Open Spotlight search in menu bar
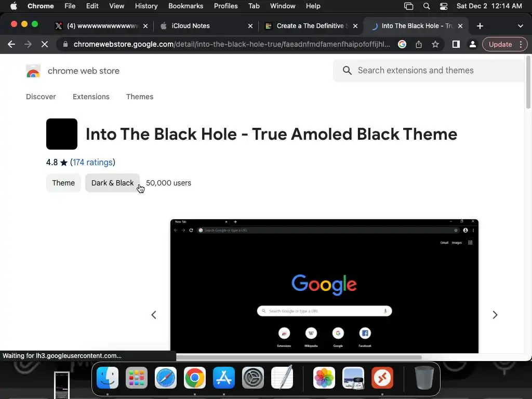 (x=427, y=6)
